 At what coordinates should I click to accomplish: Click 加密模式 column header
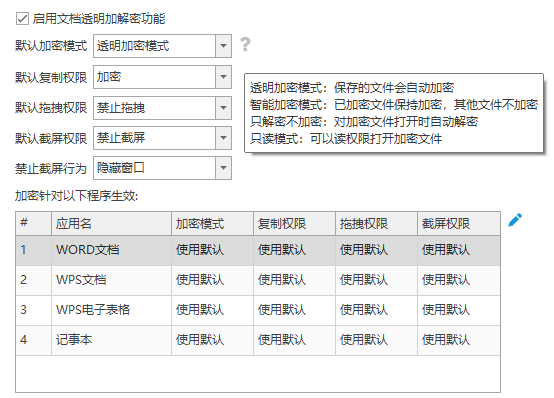pyautogui.click(x=212, y=223)
